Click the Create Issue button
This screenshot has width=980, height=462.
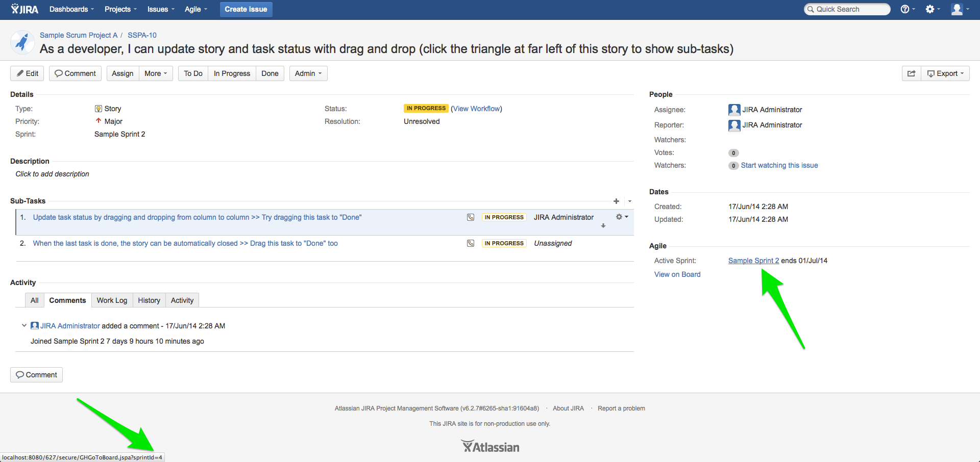246,9
